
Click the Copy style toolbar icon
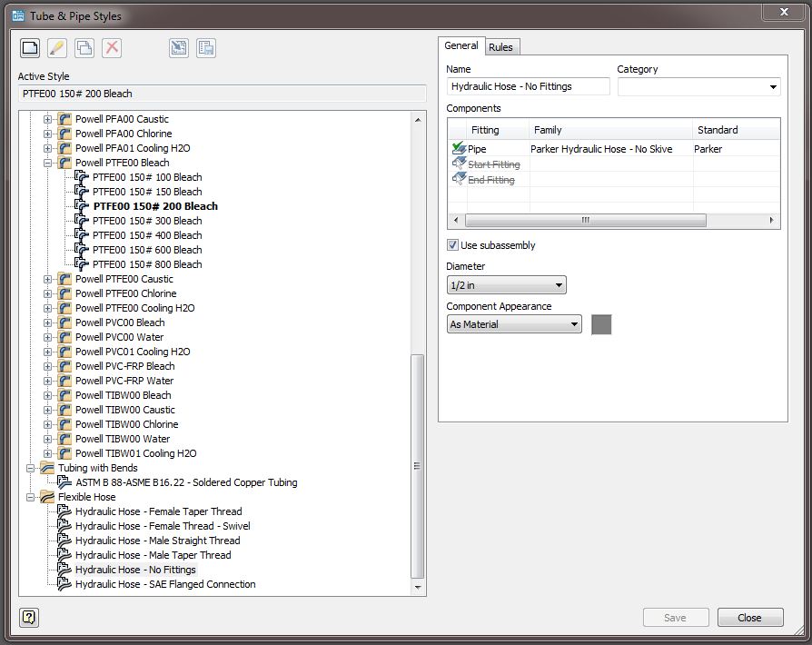point(84,48)
